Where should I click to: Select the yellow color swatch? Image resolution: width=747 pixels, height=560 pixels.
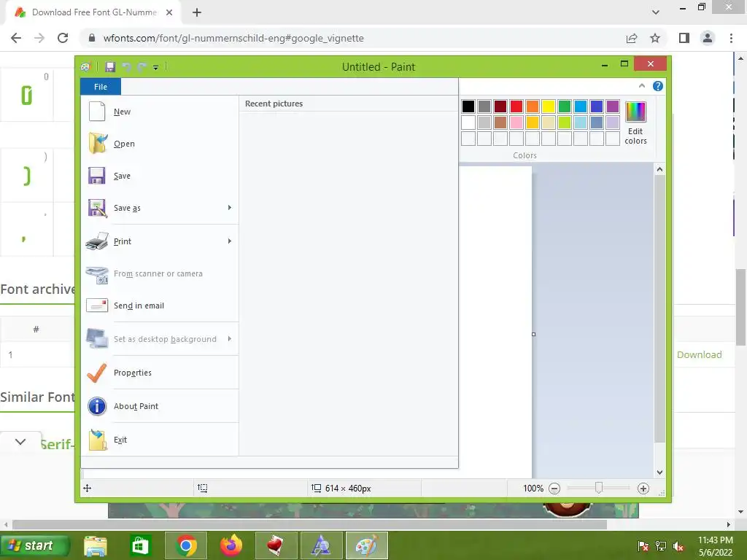549,106
